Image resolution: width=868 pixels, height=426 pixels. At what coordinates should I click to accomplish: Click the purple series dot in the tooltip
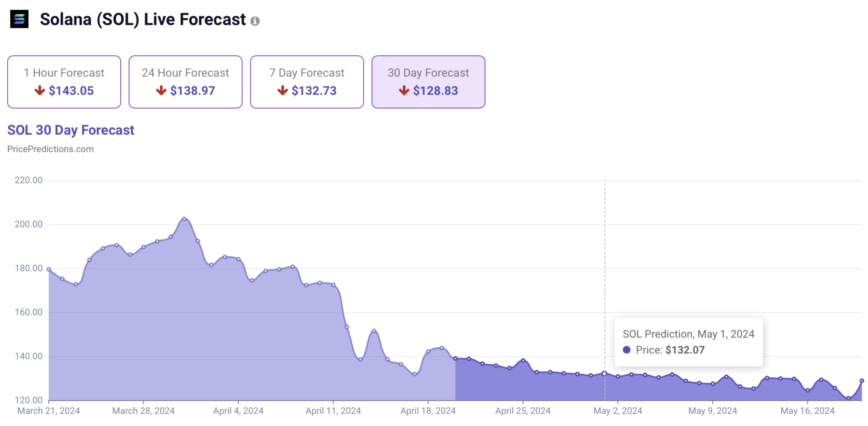pos(626,350)
